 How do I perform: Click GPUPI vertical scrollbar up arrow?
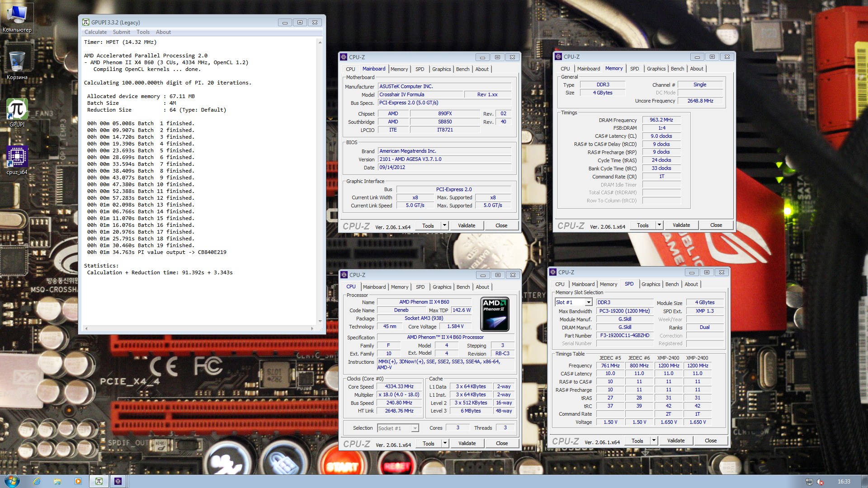coord(320,42)
